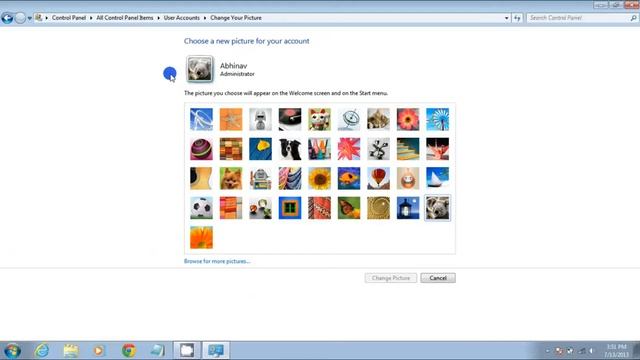Choose the blue pinwheel picture

(x=438, y=119)
